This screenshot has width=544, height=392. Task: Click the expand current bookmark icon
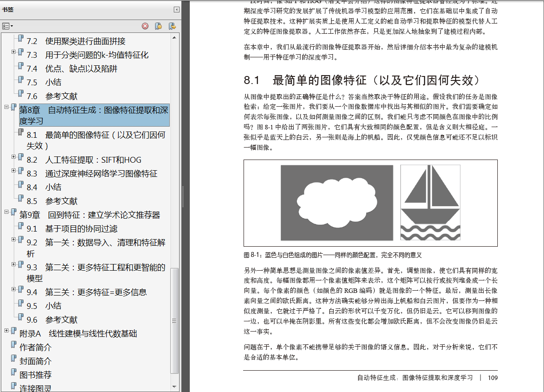pos(172,26)
